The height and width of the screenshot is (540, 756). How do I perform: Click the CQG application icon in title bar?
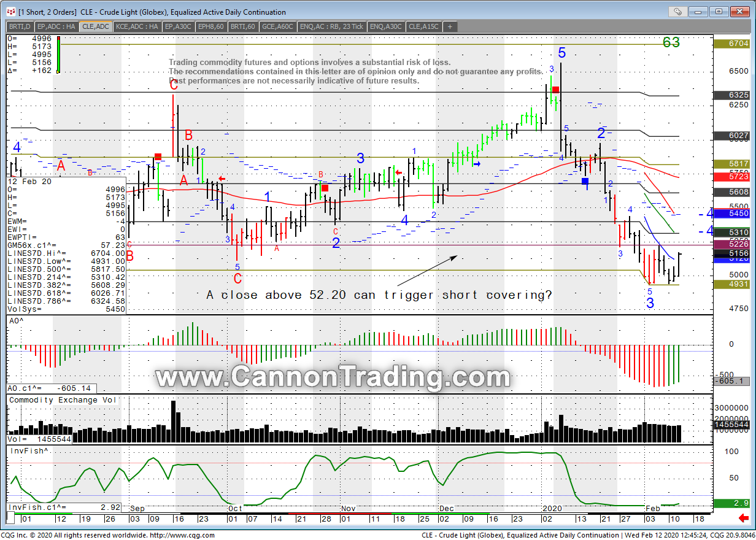point(10,12)
